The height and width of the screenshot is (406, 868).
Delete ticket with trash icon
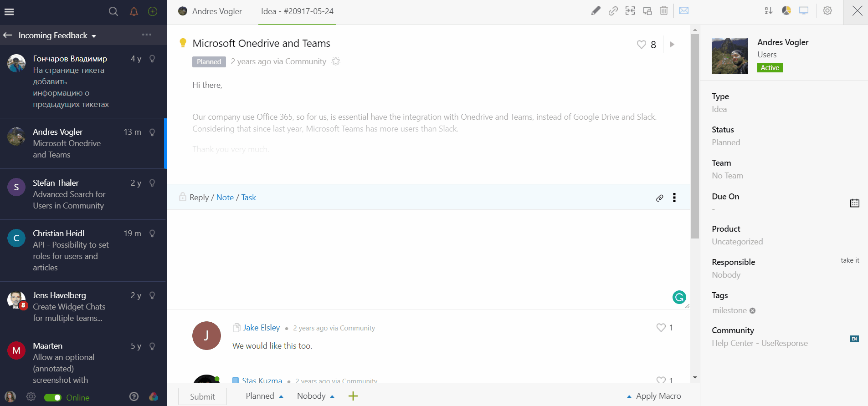click(x=664, y=11)
